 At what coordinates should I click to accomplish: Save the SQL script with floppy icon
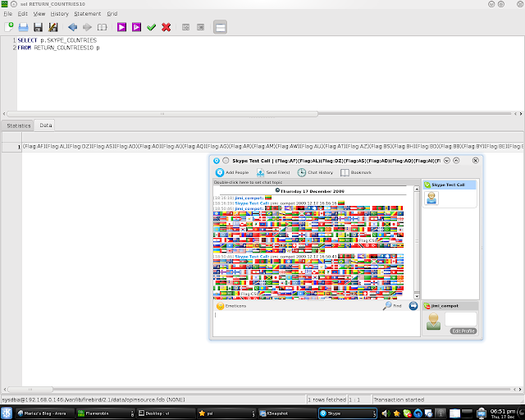click(x=38, y=27)
